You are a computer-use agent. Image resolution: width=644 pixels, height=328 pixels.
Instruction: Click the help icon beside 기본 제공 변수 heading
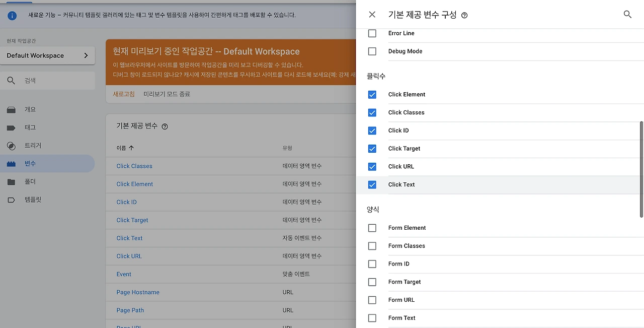pos(165,126)
